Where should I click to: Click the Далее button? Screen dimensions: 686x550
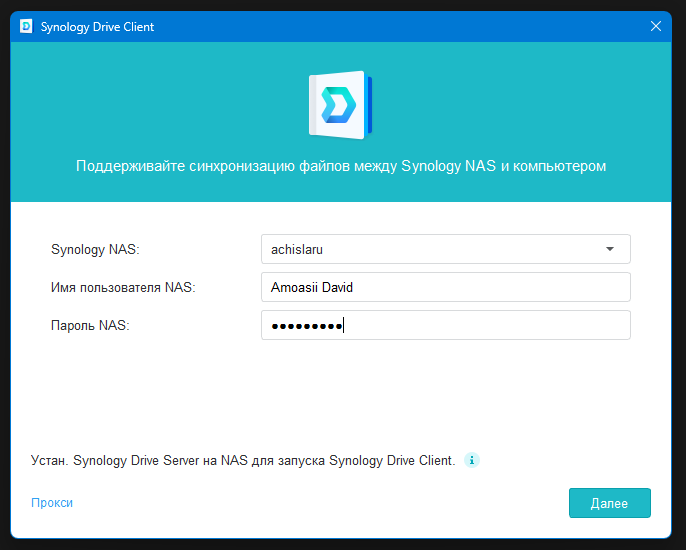coord(609,503)
